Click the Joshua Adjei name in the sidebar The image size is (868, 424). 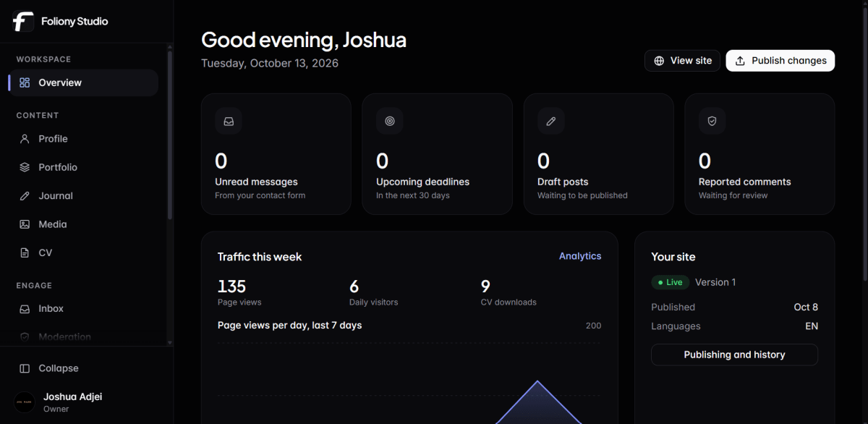[72, 397]
